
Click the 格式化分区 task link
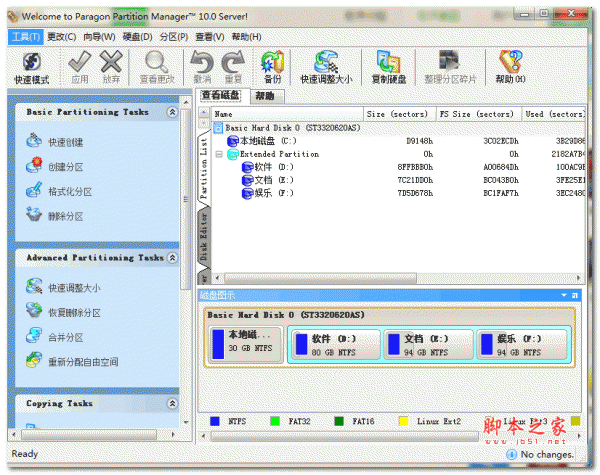point(70,192)
